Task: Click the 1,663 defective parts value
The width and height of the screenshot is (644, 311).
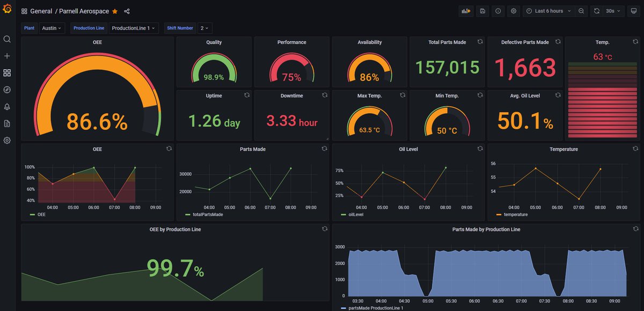Action: pos(525,67)
